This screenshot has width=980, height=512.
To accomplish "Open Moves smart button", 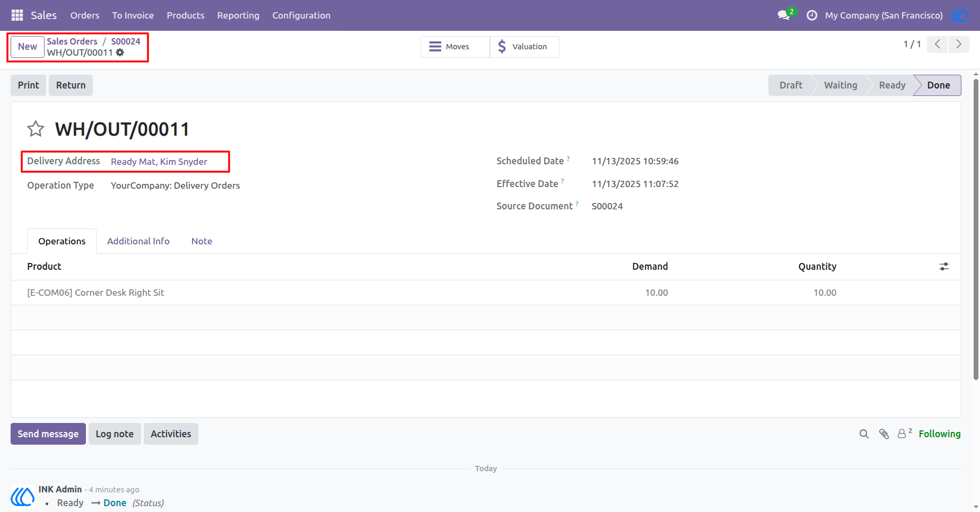I will 456,47.
